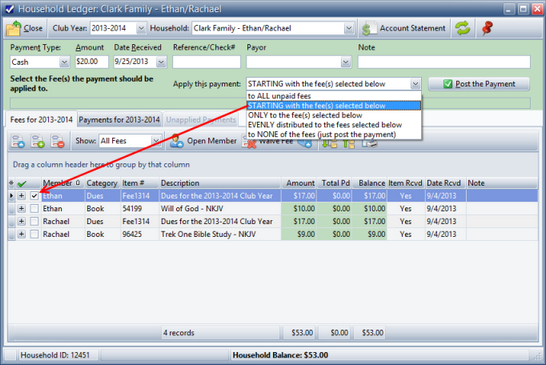Click the collapse all groups icon
This screenshot has width=546, height=365.
pos(349,143)
